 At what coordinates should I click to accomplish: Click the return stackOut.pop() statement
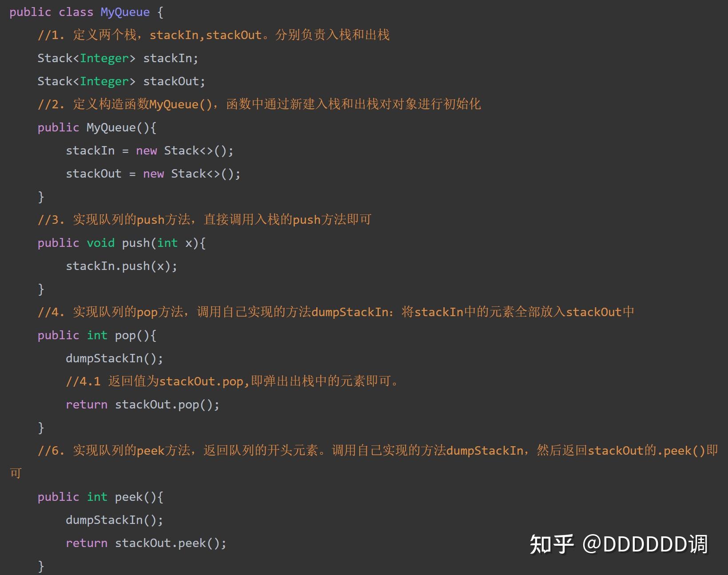point(143,404)
